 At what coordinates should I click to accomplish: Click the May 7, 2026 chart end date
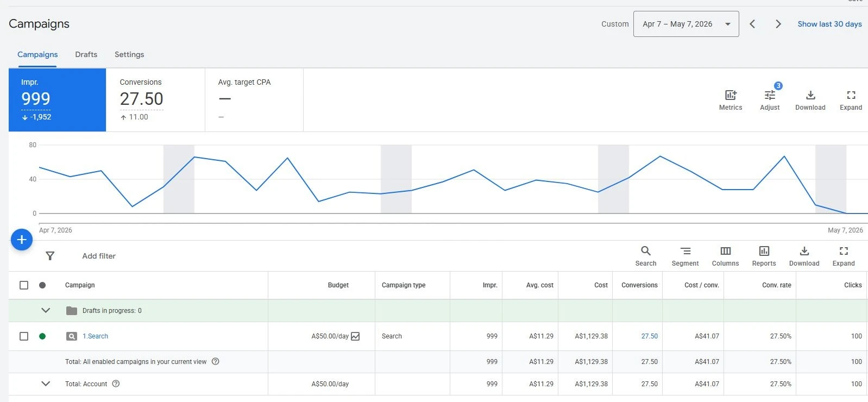(x=845, y=230)
